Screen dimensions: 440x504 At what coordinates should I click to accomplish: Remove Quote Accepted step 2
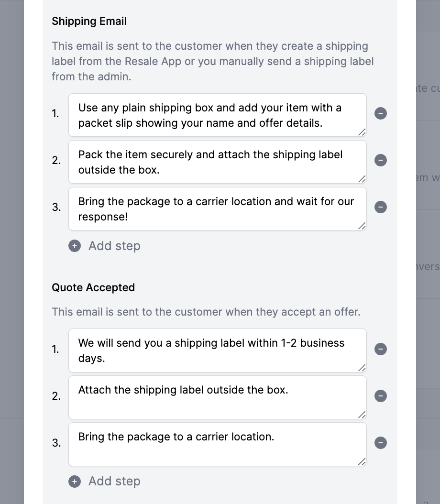[381, 396]
